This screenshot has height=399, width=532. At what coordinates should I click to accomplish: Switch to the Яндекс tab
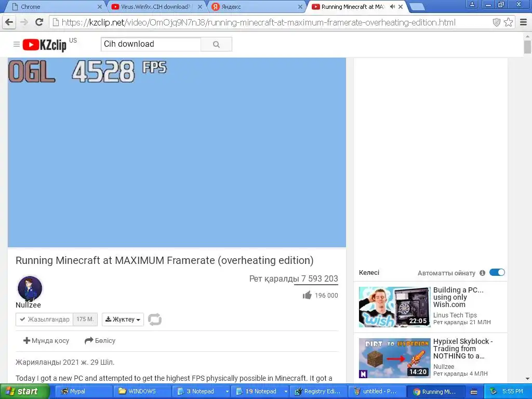(256, 6)
